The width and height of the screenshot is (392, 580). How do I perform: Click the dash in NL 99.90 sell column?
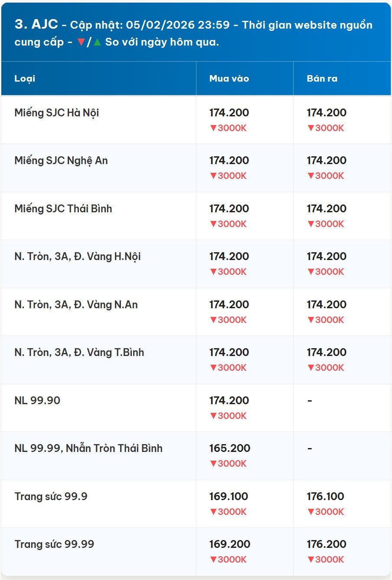pos(310,401)
